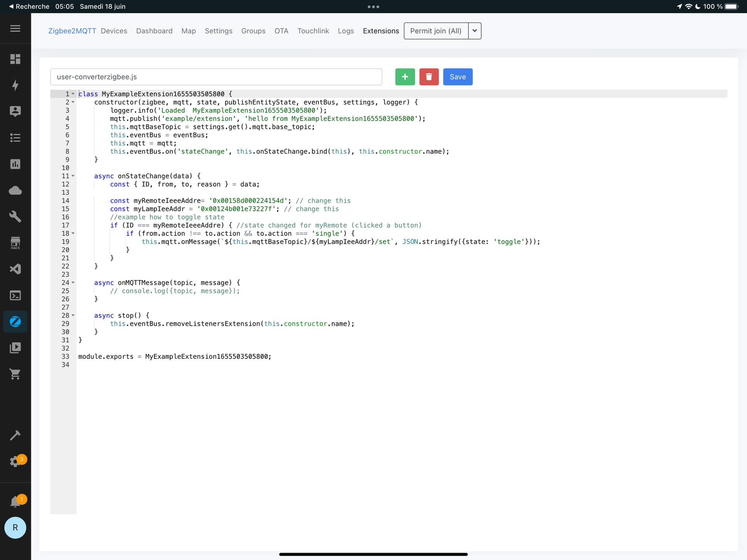747x560 pixels.
Task: Open the Zigbee2MQTT sidebar icon
Action: tap(15, 321)
